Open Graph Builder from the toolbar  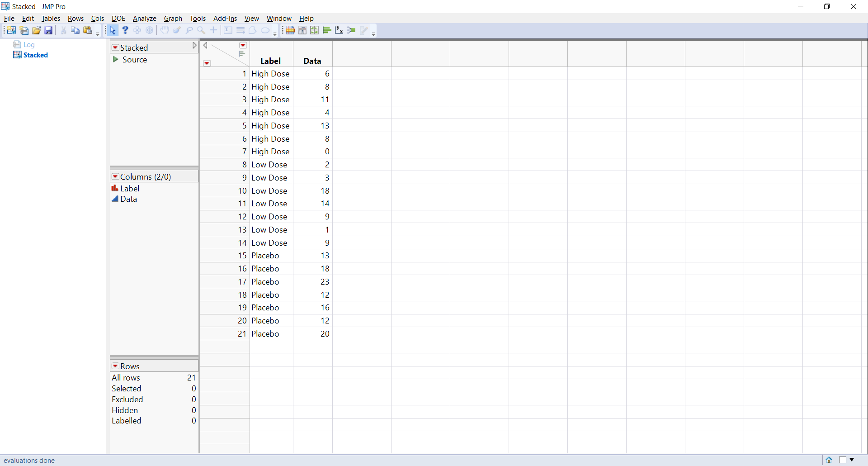(x=314, y=30)
